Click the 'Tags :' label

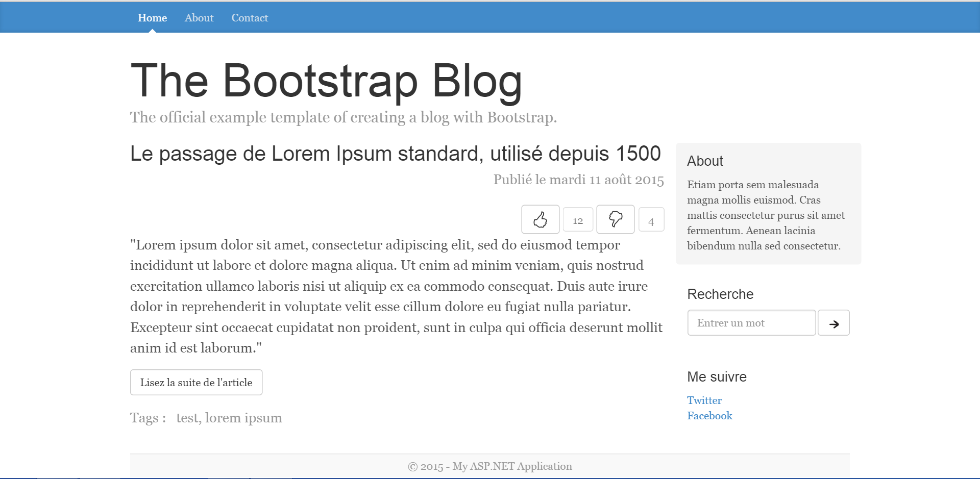148,418
